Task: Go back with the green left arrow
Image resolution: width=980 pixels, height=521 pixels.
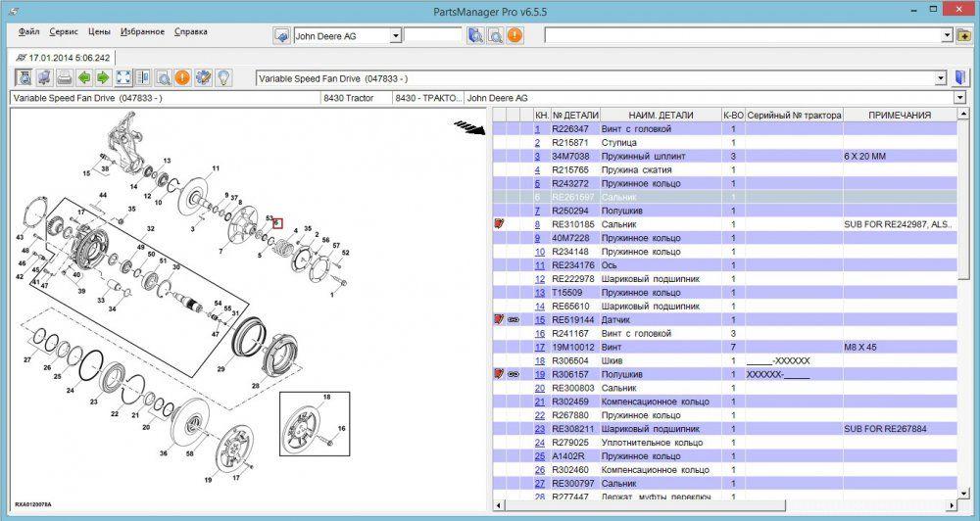Action: pyautogui.click(x=83, y=77)
